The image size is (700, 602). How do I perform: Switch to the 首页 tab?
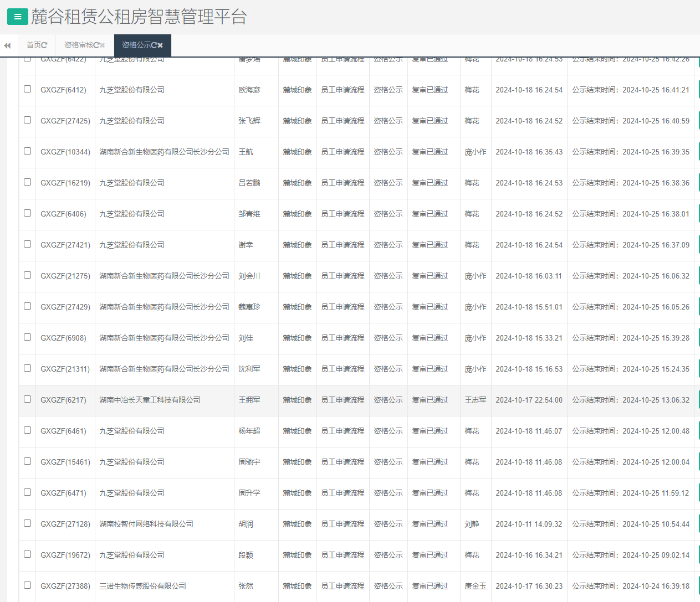(33, 45)
